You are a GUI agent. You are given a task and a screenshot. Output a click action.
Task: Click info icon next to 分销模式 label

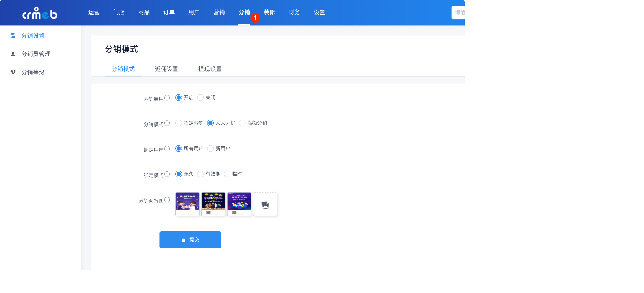[167, 123]
